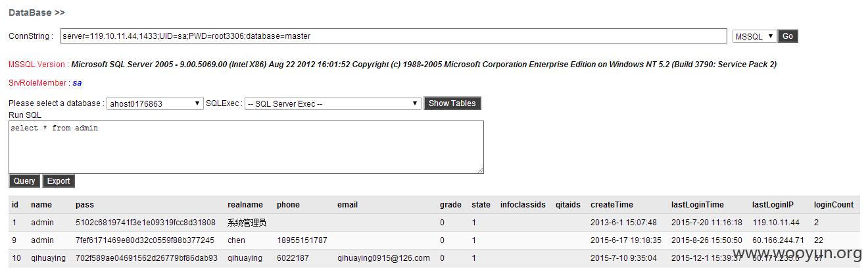
Task: Click the sa SrvRoleMember value
Action: point(77,83)
